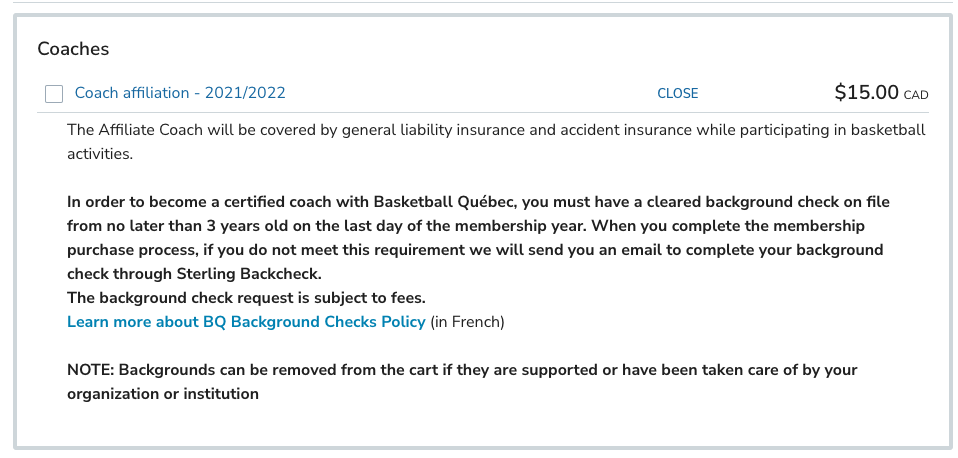Screen dimensions: 958x458
Task: Click the Coaches section heading
Action: pyautogui.click(x=73, y=48)
